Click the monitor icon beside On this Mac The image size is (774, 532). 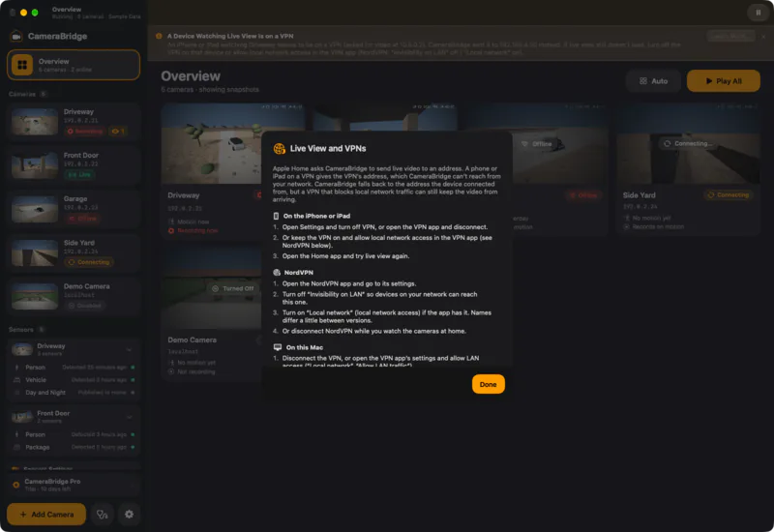278,347
